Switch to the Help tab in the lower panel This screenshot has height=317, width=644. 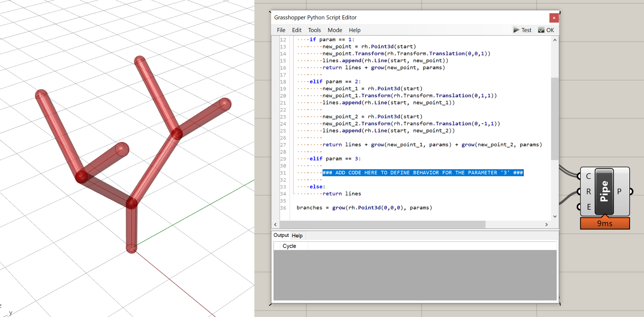coord(297,235)
